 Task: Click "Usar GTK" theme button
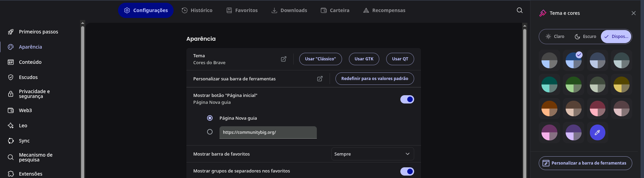coord(364,59)
